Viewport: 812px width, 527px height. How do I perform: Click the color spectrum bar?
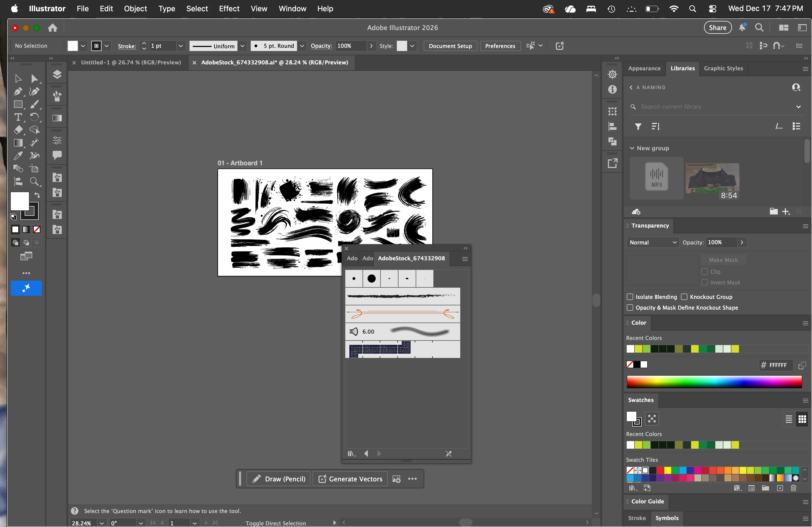click(x=714, y=382)
